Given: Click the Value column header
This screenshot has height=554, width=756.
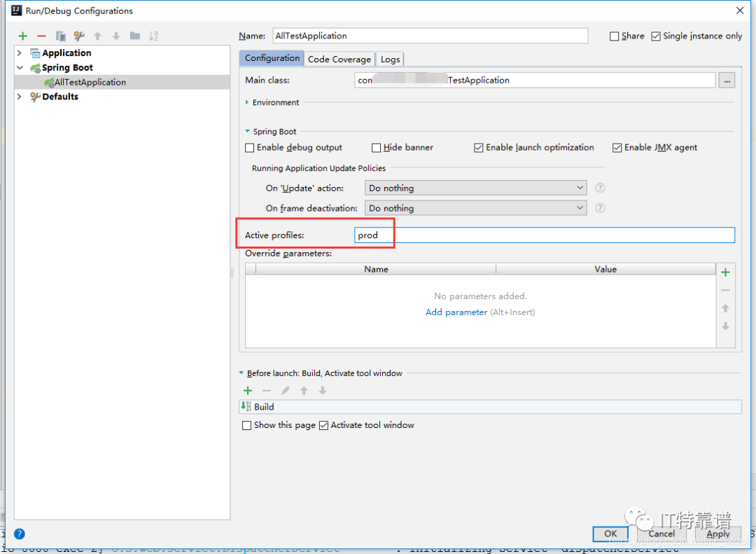Looking at the screenshot, I should click(605, 269).
